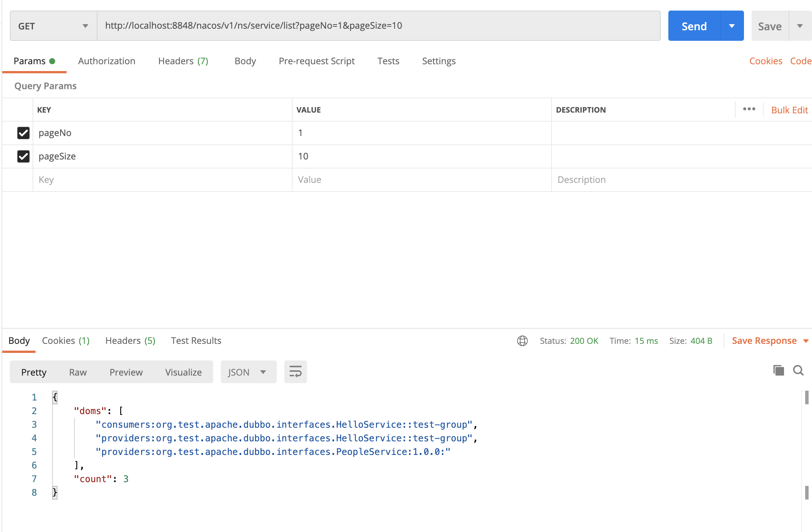
Task: Switch the response view to Raw
Action: tap(78, 372)
